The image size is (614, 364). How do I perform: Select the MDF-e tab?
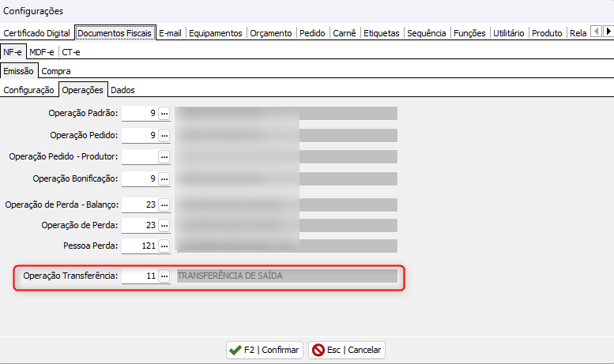(43, 52)
